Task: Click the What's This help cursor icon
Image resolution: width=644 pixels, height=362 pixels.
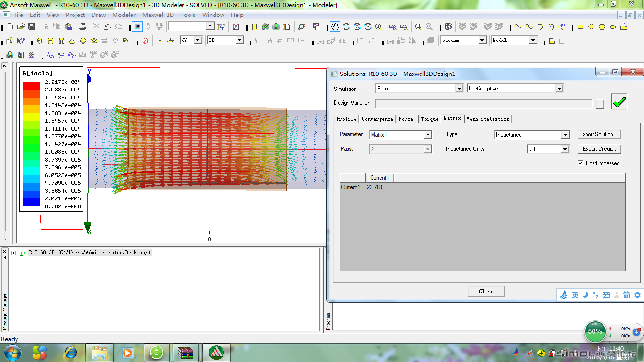Action: (x=21, y=41)
